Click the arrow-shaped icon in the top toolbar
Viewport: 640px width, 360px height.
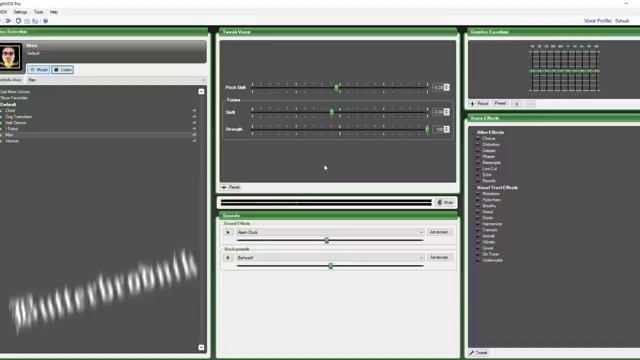8,21
